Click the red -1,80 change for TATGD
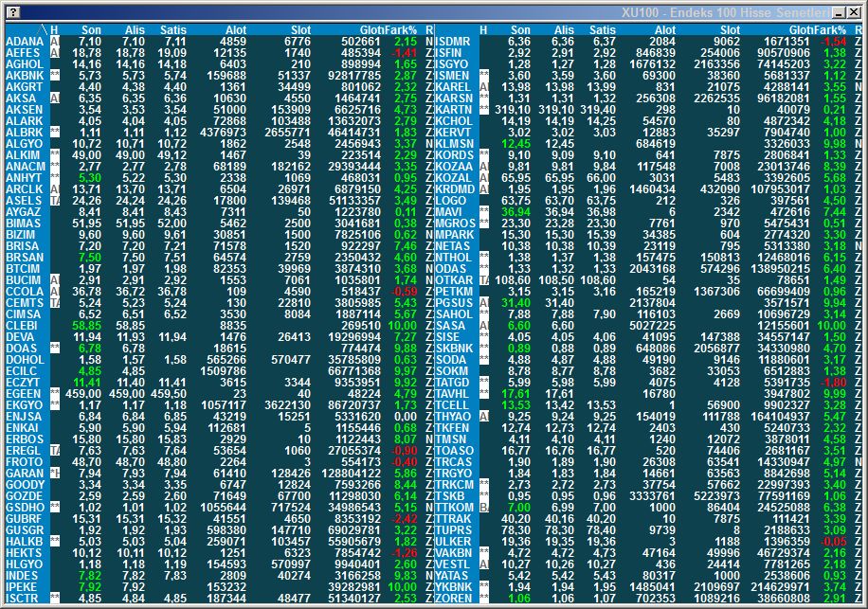 [x=834, y=383]
